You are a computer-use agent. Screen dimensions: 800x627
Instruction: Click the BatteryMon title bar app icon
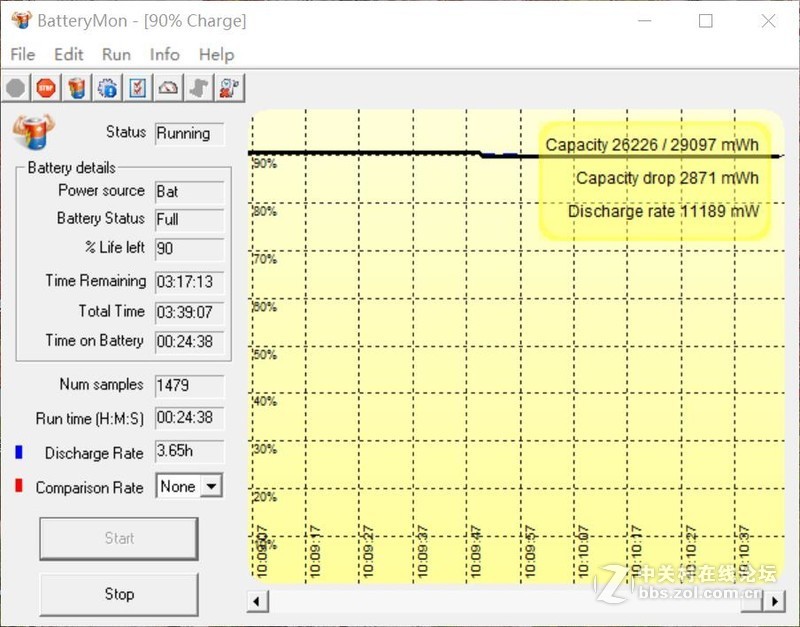click(x=20, y=20)
